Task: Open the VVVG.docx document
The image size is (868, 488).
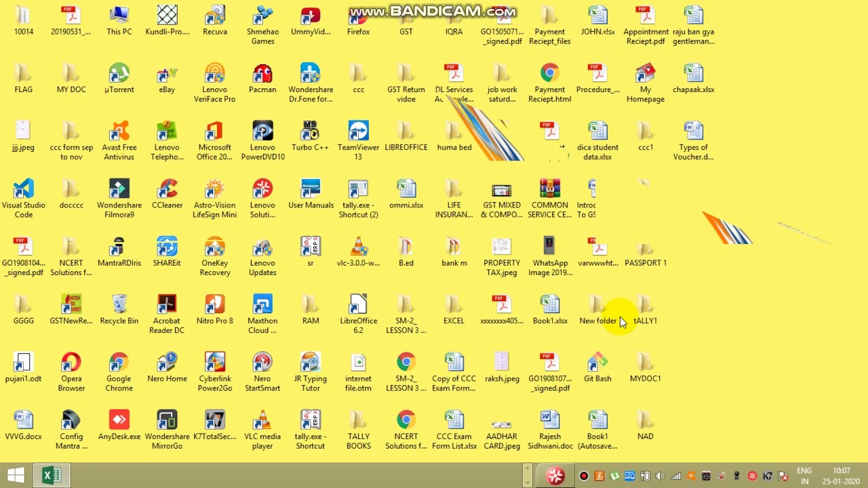Action: (x=24, y=426)
